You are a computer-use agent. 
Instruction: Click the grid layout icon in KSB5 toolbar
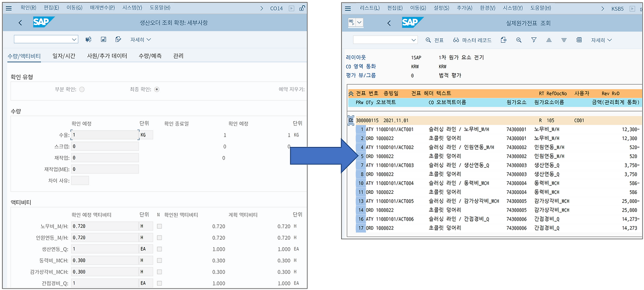click(x=579, y=40)
